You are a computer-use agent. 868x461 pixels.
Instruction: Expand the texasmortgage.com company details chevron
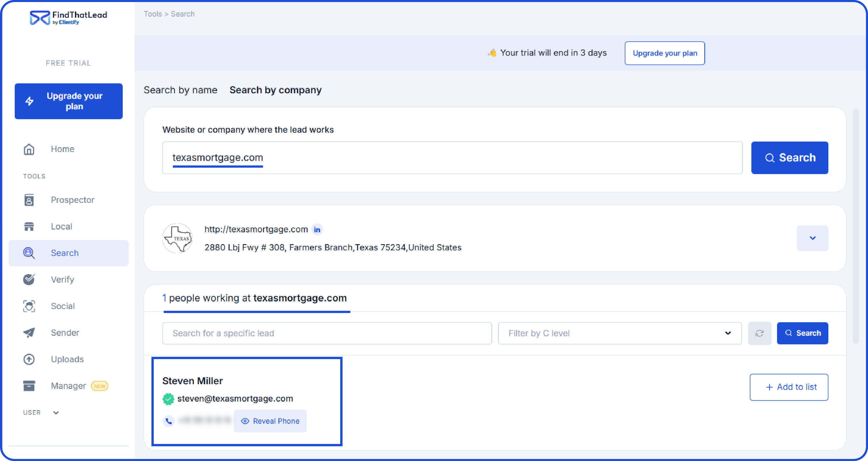[812, 238]
